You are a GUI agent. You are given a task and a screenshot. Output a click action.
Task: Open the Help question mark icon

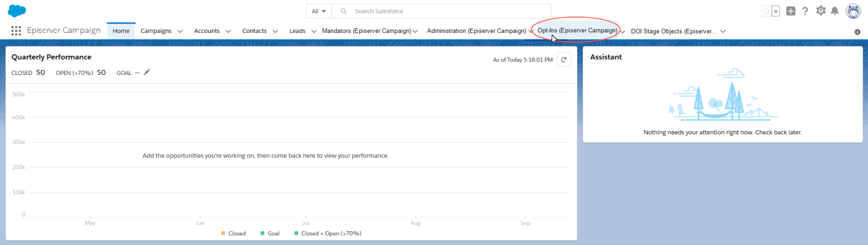(805, 11)
